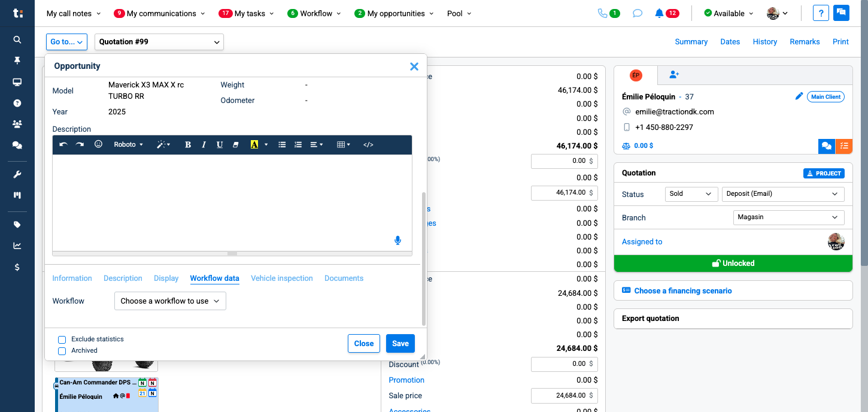The height and width of the screenshot is (412, 868).
Task: Click the undo arrow in the editor toolbar
Action: [x=63, y=145]
